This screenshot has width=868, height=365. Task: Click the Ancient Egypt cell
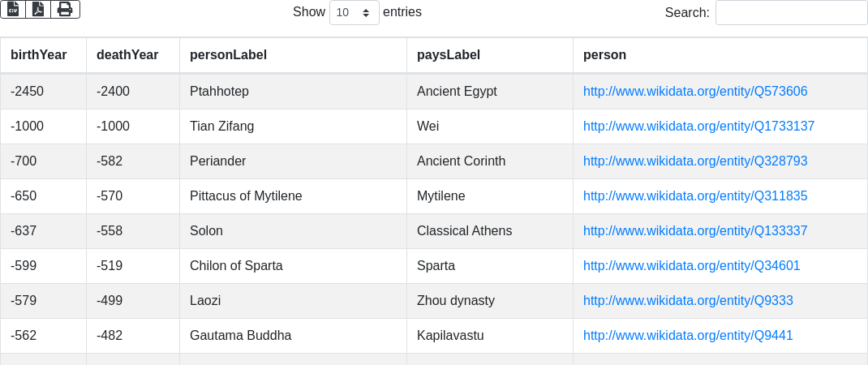pyautogui.click(x=457, y=92)
